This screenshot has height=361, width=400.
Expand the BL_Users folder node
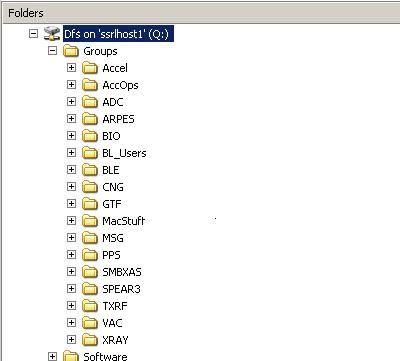tap(71, 153)
